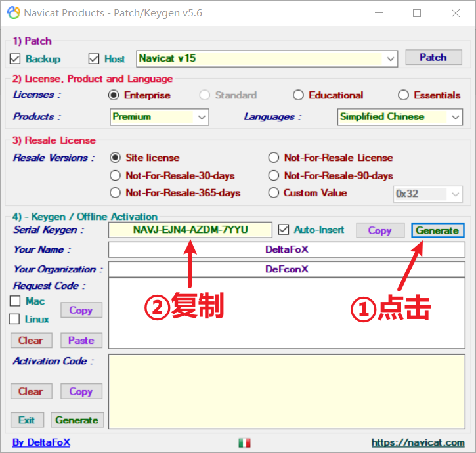Click the Serial Keygen field NAVJ-EJN4-AZDM-7YYU
This screenshot has height=453, width=476.
pos(190,230)
